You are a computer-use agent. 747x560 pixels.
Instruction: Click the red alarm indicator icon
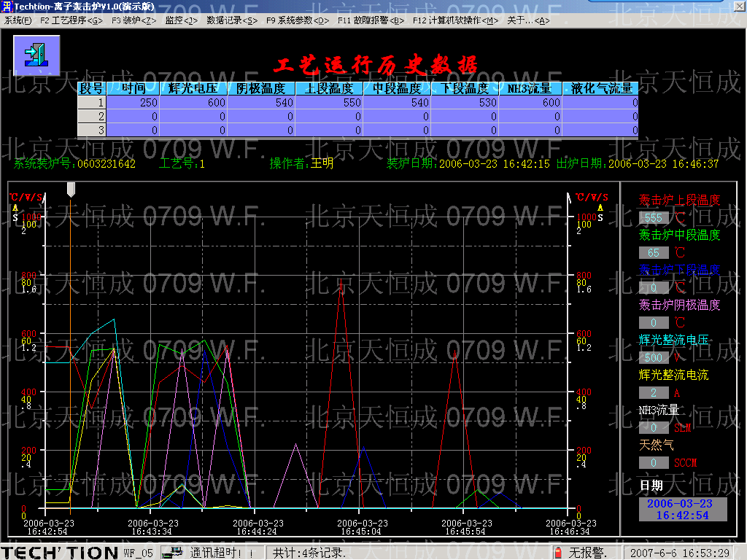559,553
